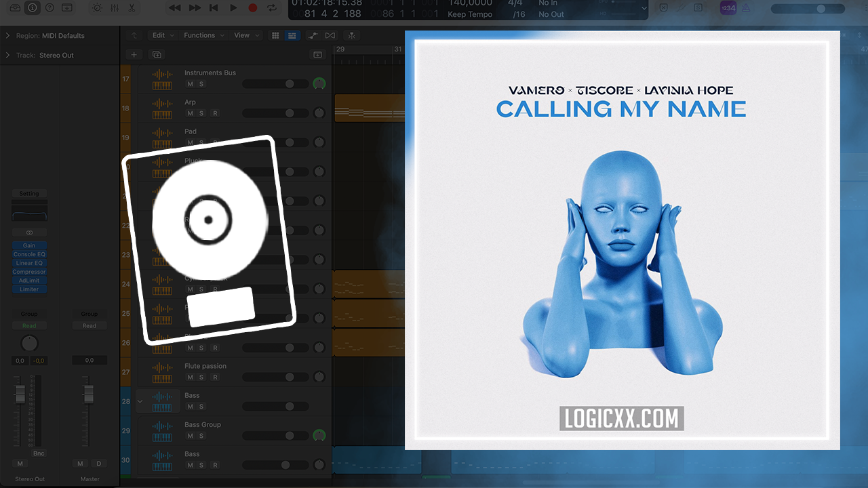Screen dimensions: 868x488
Task: Mute the Bass Group track
Action: pyautogui.click(x=191, y=436)
